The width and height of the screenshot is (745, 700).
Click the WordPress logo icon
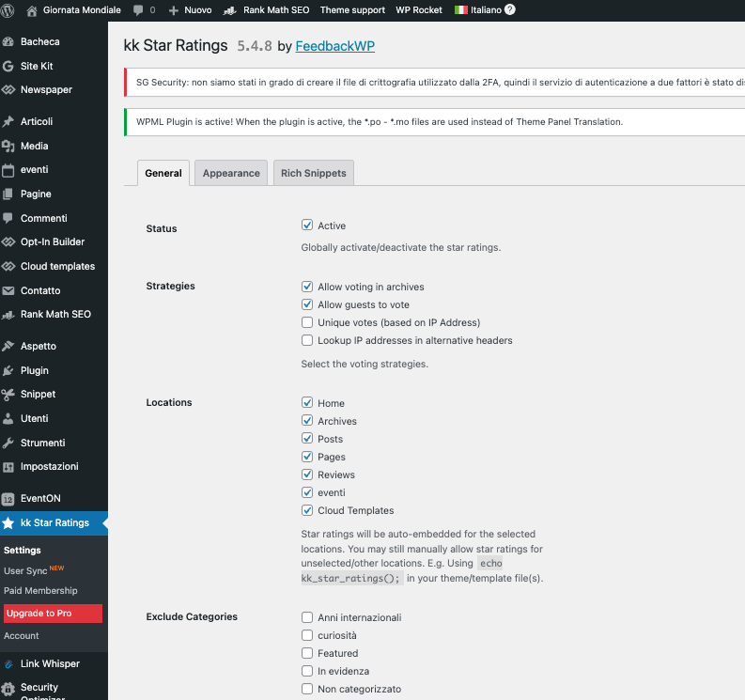click(x=7, y=10)
